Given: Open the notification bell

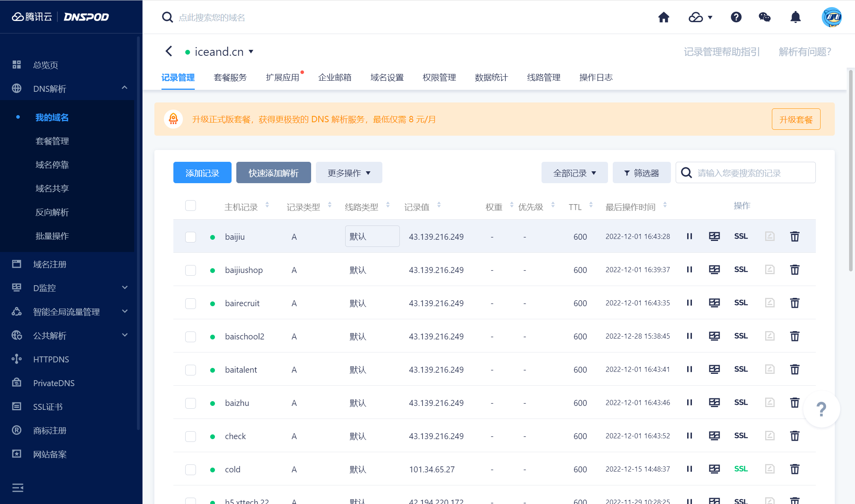Looking at the screenshot, I should (x=795, y=17).
